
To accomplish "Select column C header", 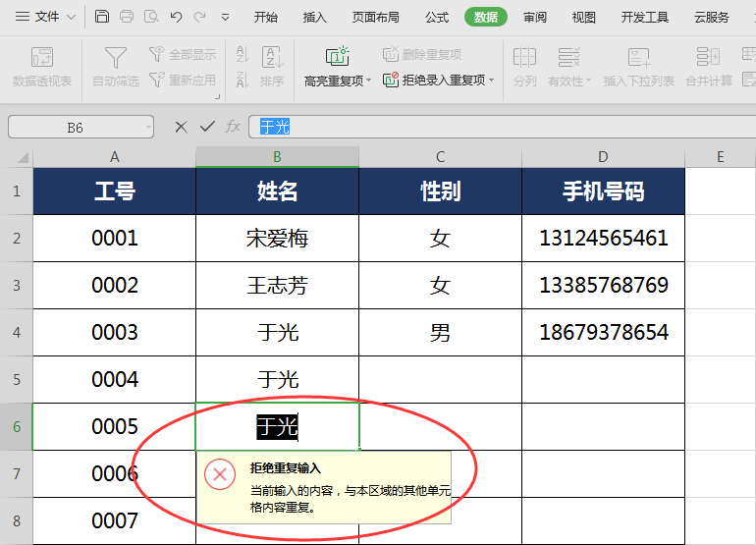I will (x=440, y=157).
